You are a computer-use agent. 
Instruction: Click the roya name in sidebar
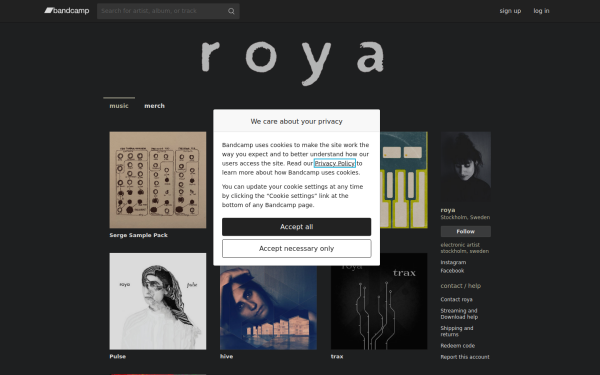tap(448, 210)
